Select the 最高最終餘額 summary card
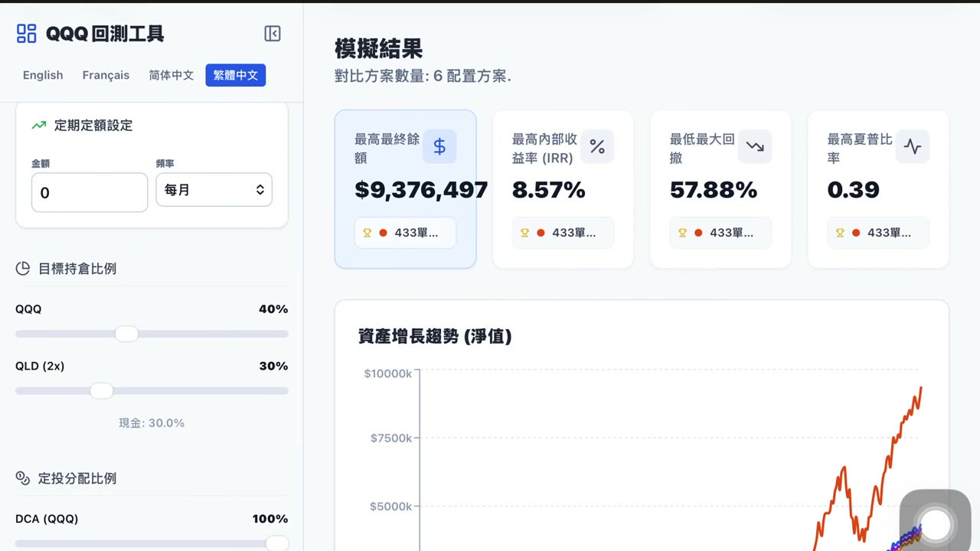This screenshot has width=980, height=551. point(405,189)
